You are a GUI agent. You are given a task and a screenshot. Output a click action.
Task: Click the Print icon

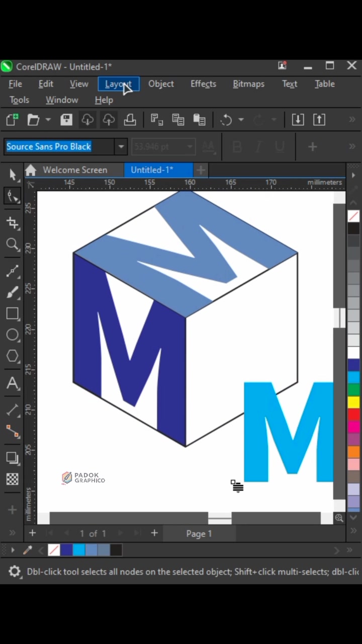point(130,120)
